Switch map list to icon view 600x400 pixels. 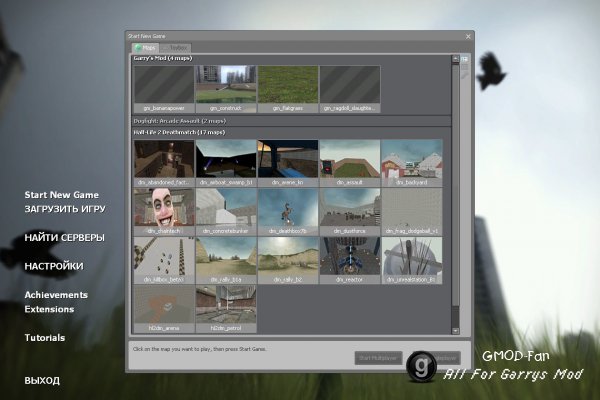tap(465, 59)
